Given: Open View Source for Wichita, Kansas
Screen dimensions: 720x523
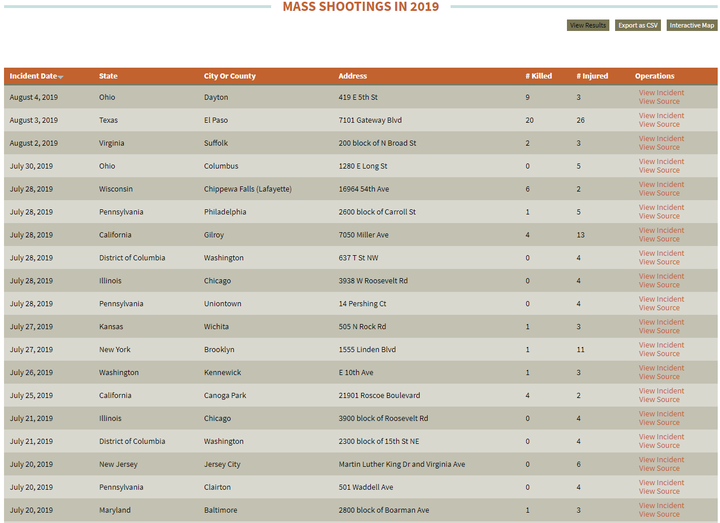Looking at the screenshot, I should [x=659, y=331].
